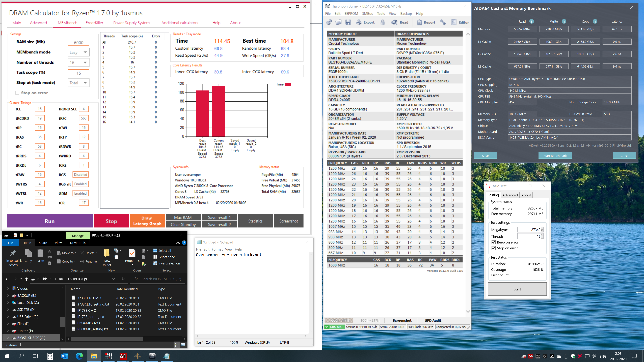
Task: Click the floppy disk save icon in Thaiphoon Burner
Action: (x=348, y=22)
